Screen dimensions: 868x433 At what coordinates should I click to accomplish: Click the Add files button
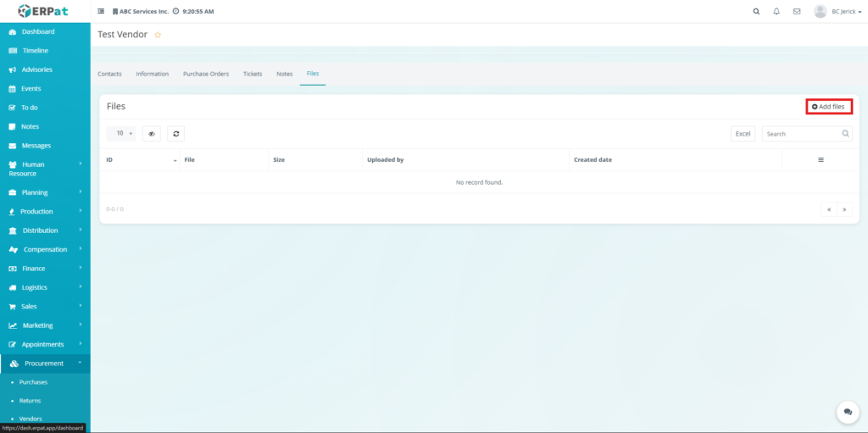click(x=828, y=107)
